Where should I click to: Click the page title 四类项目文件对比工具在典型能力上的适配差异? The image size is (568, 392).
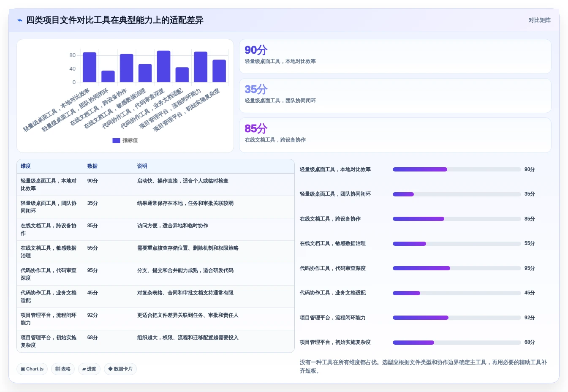coord(115,20)
